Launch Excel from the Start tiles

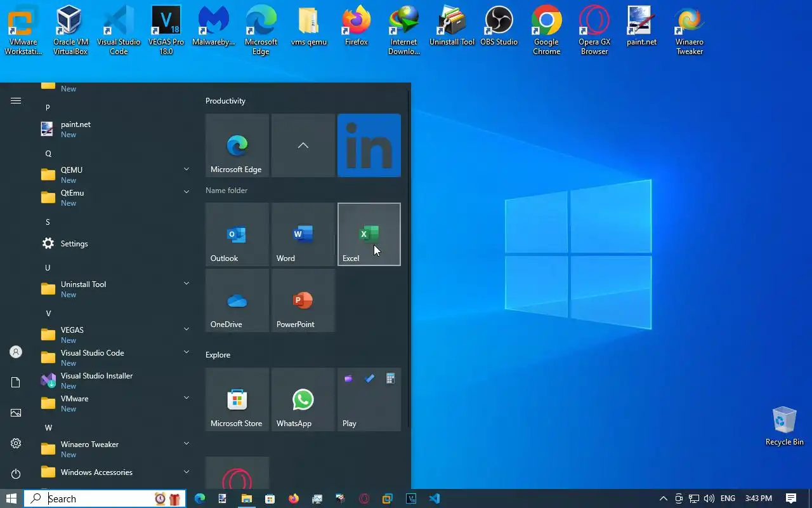coord(369,234)
